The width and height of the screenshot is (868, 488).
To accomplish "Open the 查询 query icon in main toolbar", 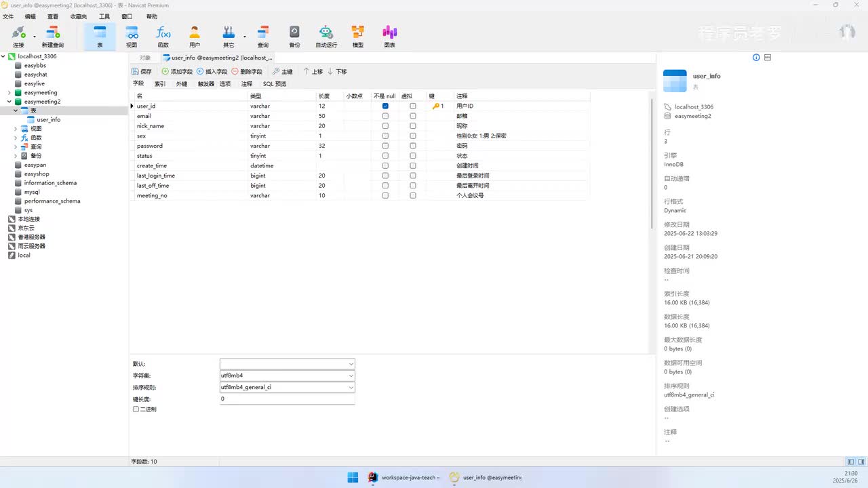I will click(x=262, y=36).
